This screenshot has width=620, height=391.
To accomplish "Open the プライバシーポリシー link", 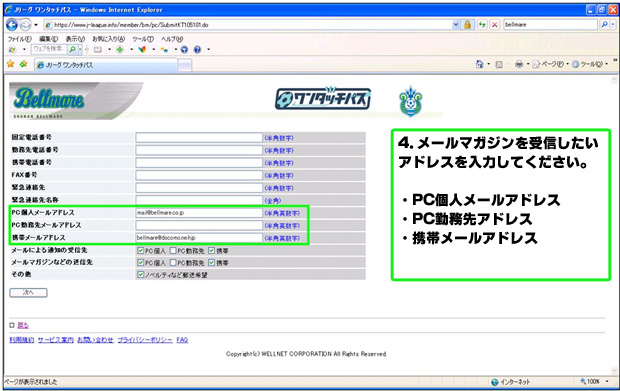I will [145, 340].
